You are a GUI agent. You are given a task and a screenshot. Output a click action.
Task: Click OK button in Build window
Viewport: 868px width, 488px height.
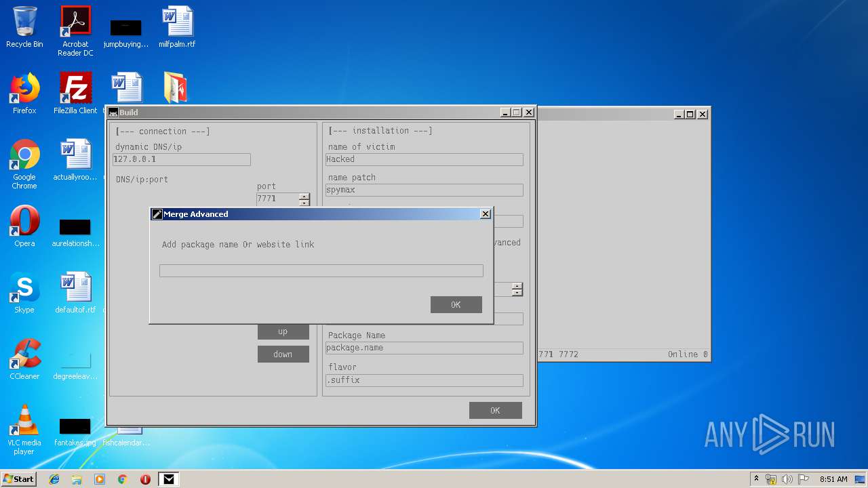pyautogui.click(x=495, y=410)
